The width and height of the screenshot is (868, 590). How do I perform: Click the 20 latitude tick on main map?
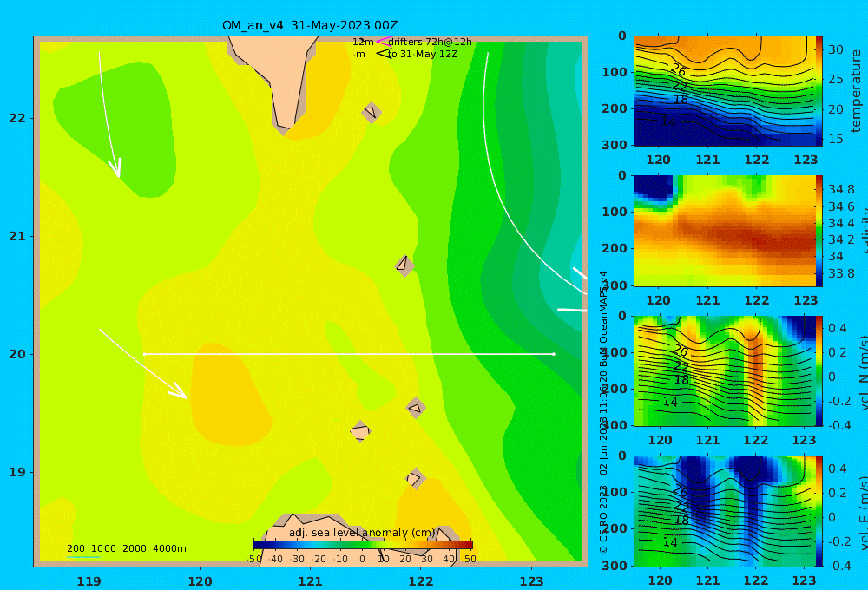[17, 354]
